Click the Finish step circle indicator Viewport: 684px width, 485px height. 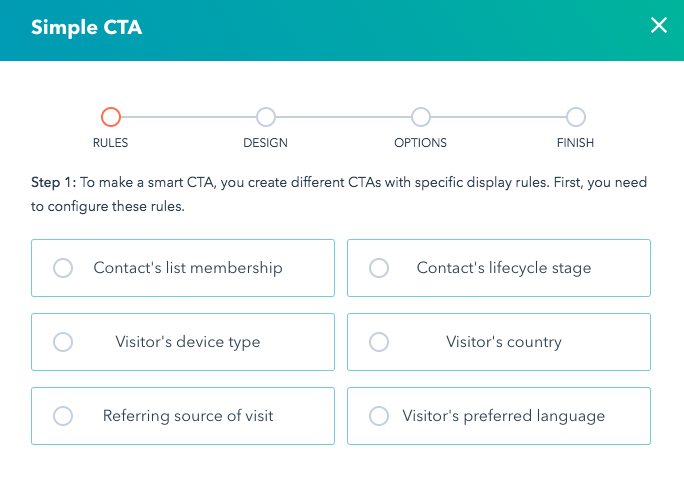point(575,117)
